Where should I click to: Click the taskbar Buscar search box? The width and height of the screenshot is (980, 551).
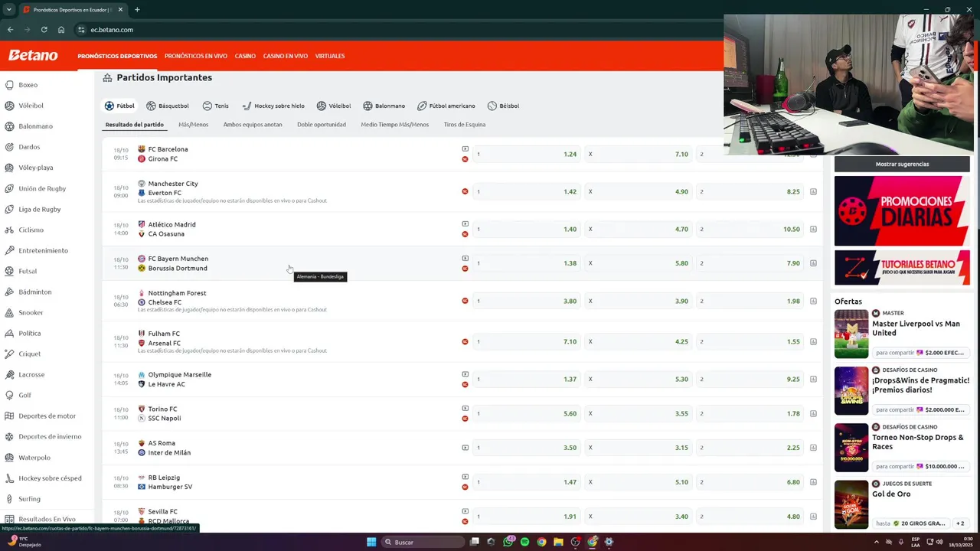423,542
